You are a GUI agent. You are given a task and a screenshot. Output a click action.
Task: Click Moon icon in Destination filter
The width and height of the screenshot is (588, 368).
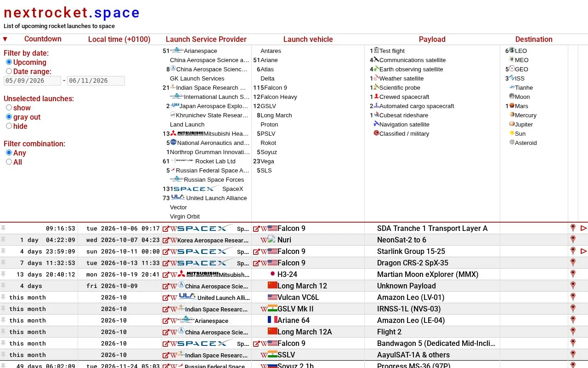512,97
